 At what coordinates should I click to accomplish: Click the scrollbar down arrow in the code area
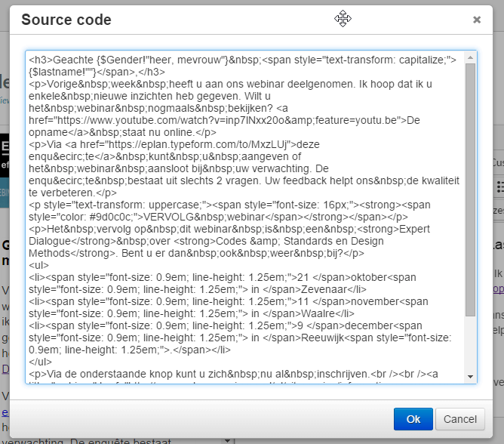[471, 376]
